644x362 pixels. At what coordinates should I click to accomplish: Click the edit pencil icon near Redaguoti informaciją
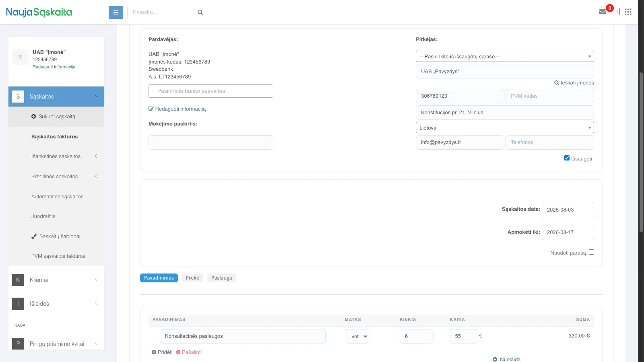(x=151, y=109)
